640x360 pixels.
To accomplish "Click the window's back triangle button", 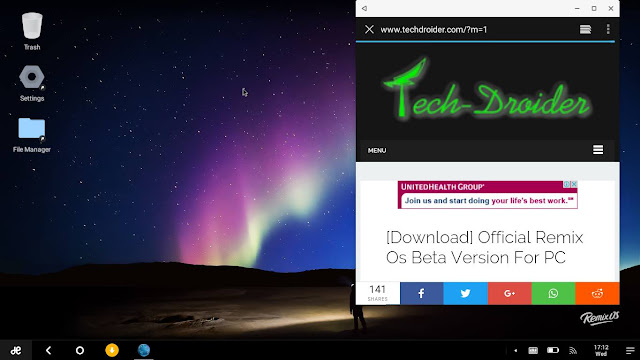I will [364, 8].
